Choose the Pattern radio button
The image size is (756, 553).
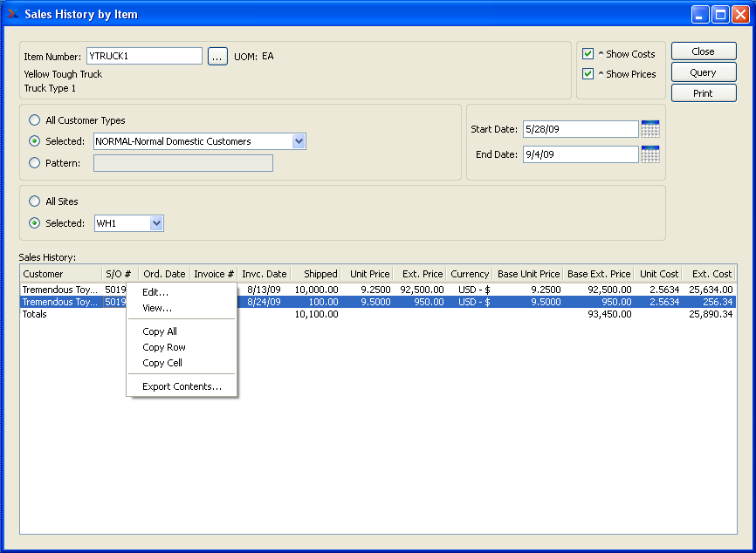pyautogui.click(x=35, y=162)
